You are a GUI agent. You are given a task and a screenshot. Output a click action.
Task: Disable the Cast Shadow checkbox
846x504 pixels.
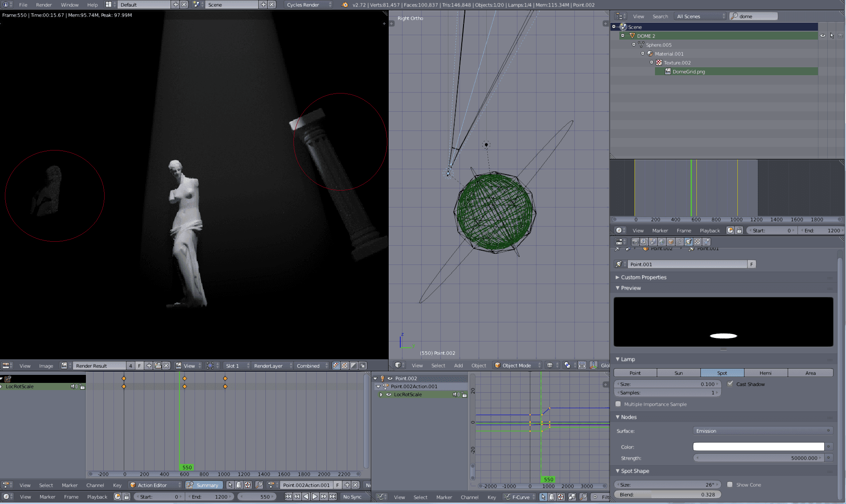pos(730,384)
